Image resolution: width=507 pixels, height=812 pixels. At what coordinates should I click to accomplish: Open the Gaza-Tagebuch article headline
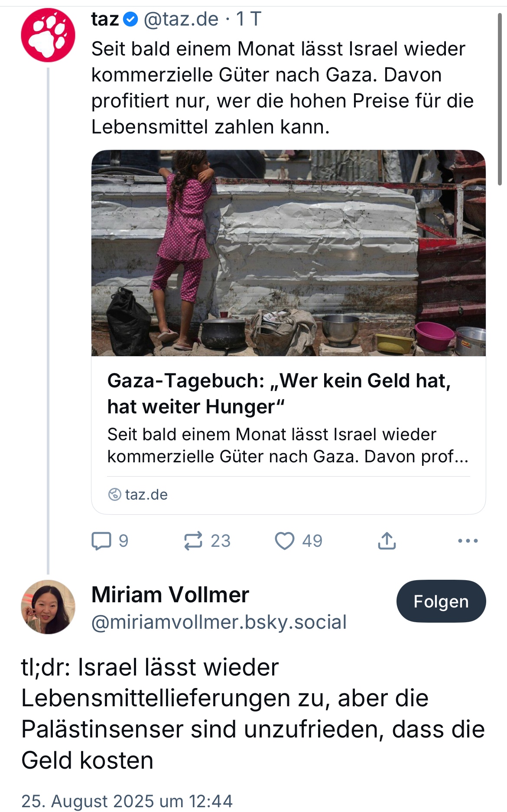tap(279, 393)
